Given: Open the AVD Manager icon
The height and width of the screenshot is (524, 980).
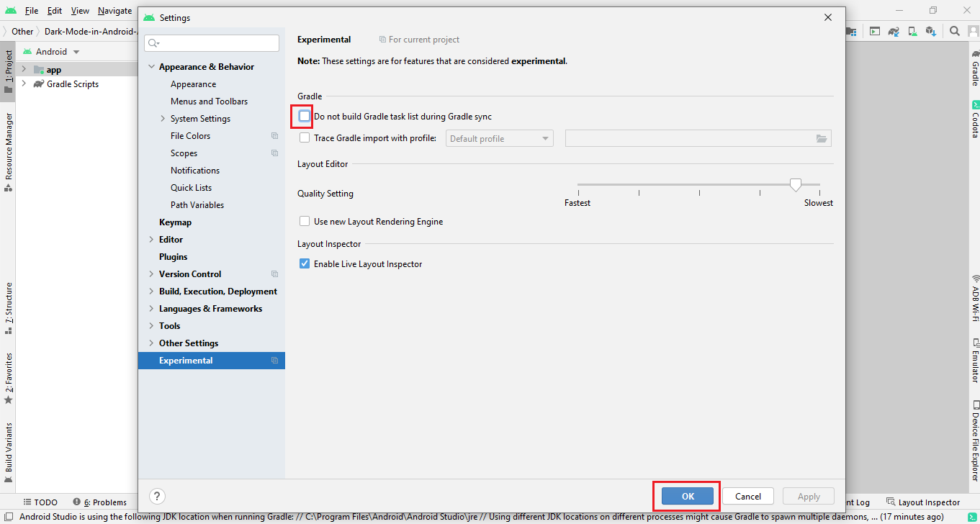Looking at the screenshot, I should (912, 31).
